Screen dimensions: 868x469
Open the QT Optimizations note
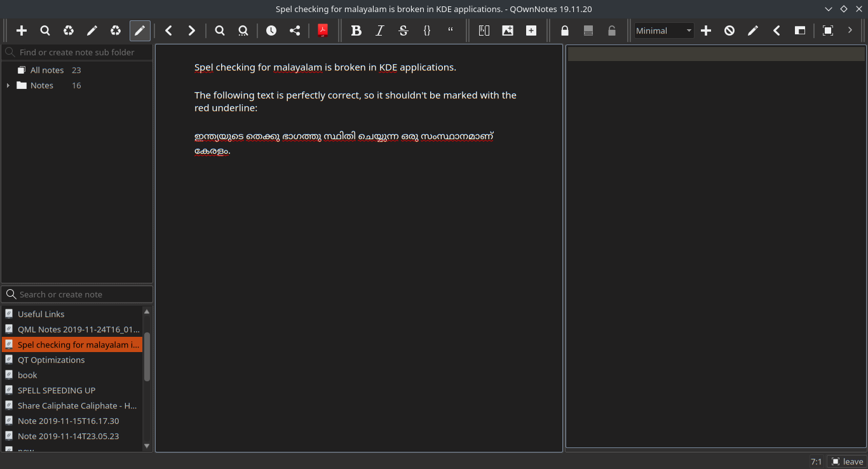tap(72, 360)
